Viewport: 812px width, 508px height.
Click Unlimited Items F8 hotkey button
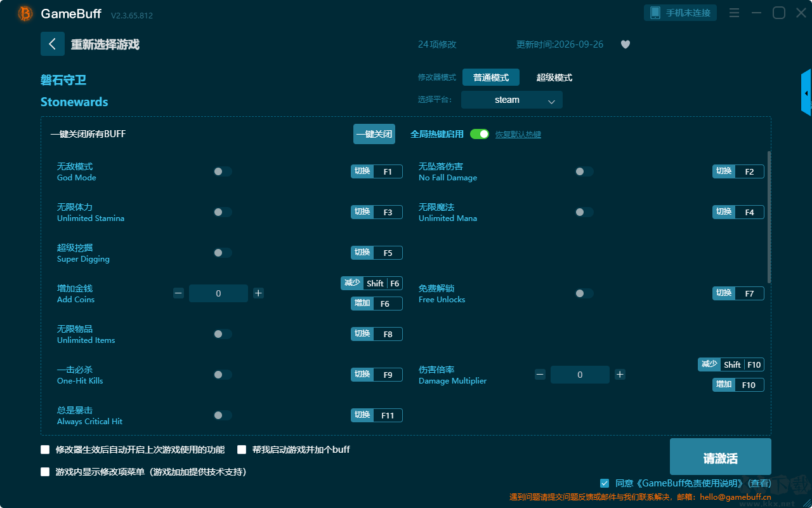coord(377,334)
